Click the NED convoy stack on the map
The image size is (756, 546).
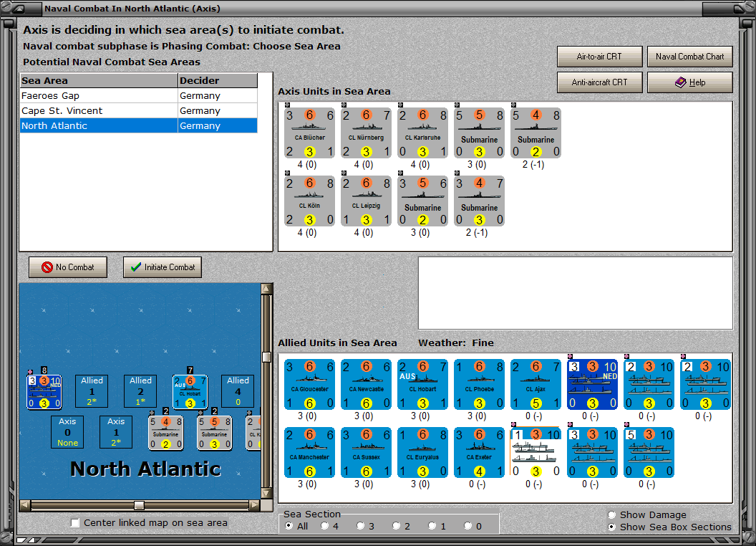tap(44, 392)
